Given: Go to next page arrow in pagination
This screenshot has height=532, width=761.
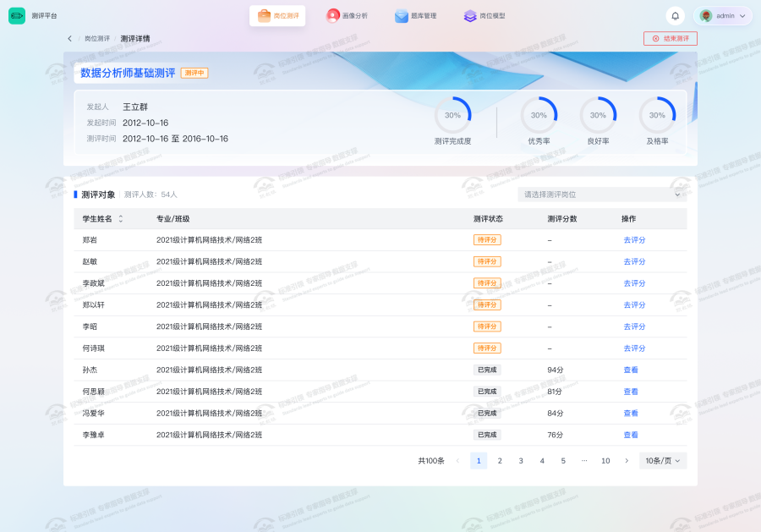Looking at the screenshot, I should tap(627, 461).
